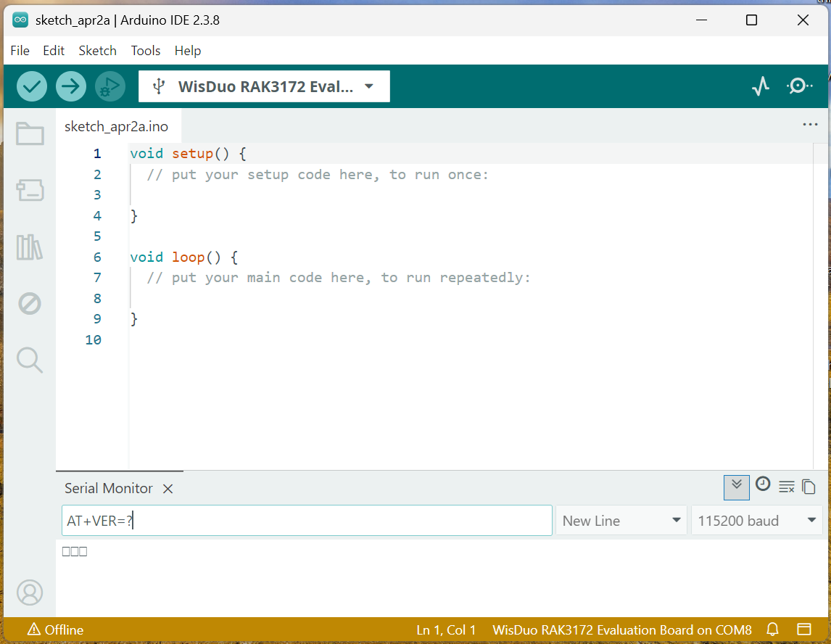The image size is (831, 644).
Task: Open the notifications bell in status bar
Action: coord(773,629)
